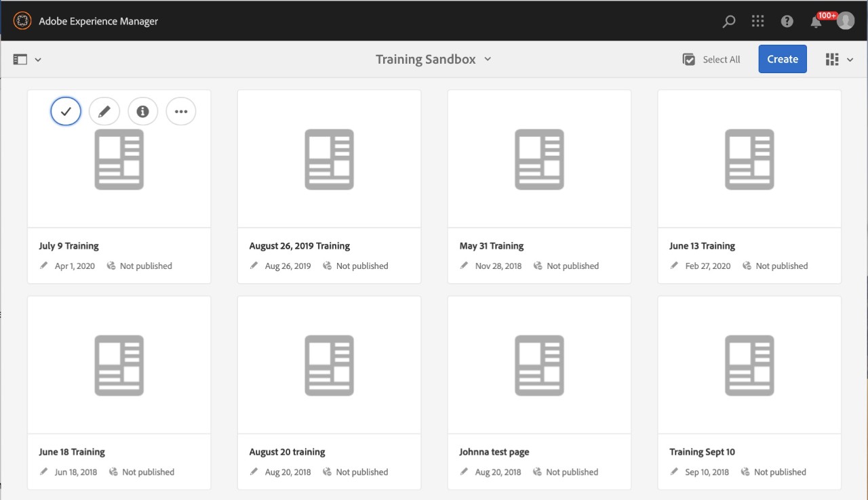
Task: Open the Solutions grid icon
Action: point(758,22)
